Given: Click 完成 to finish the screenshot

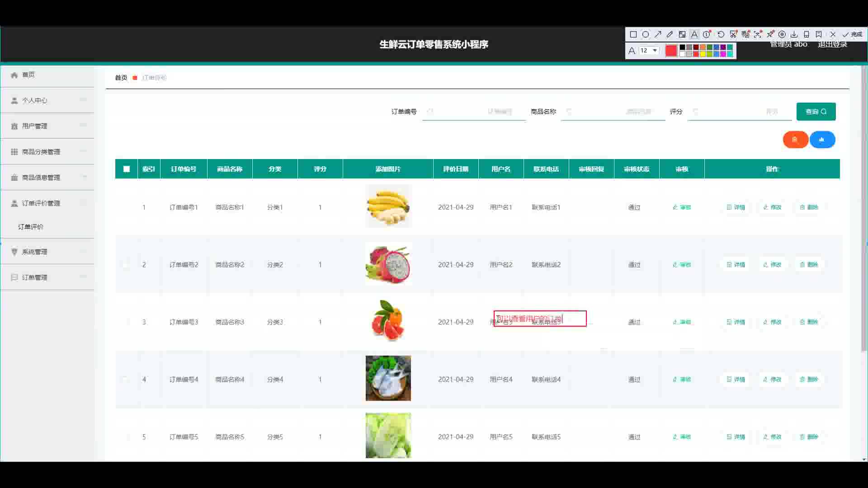Looking at the screenshot, I should pos(853,34).
